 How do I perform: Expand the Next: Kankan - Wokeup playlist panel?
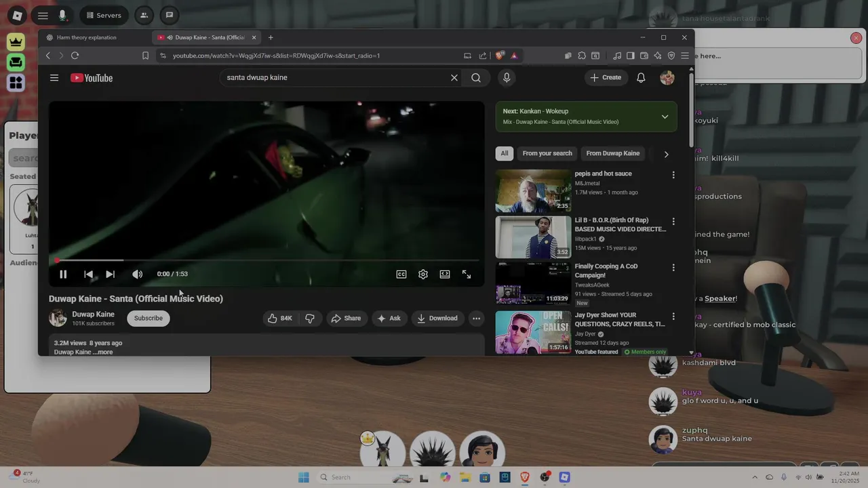click(665, 117)
